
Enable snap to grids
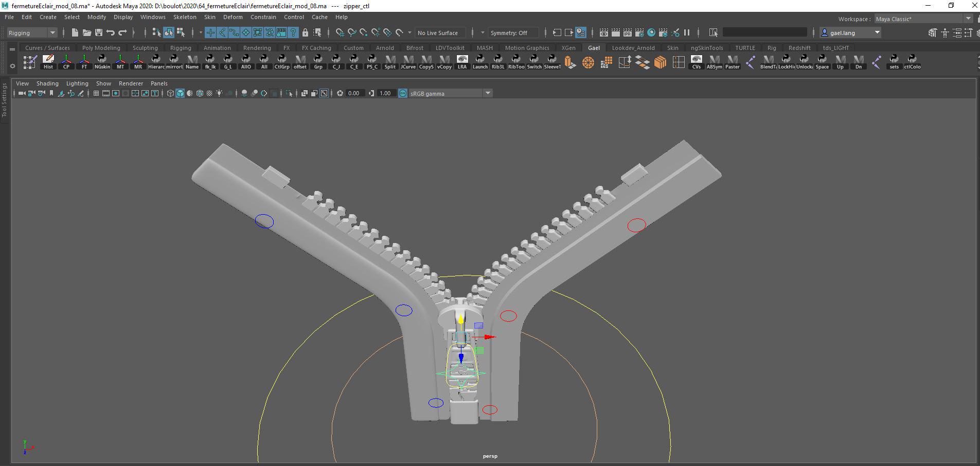tap(340, 32)
